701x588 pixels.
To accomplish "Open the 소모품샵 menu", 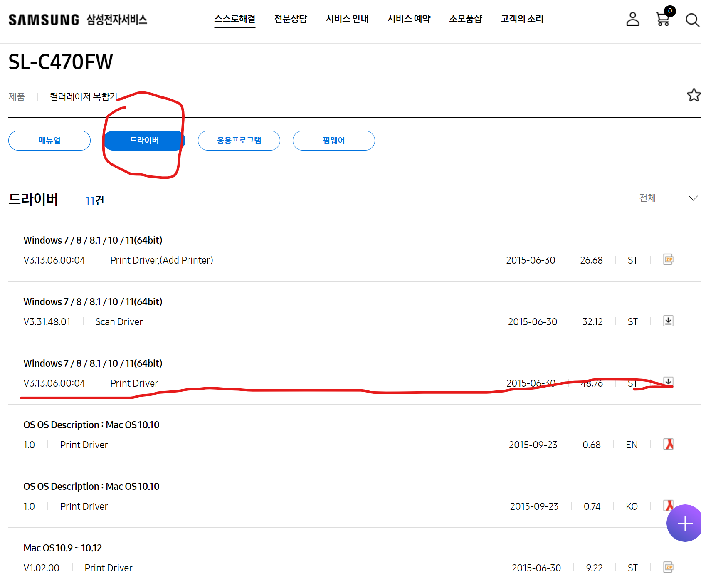I will coord(466,19).
